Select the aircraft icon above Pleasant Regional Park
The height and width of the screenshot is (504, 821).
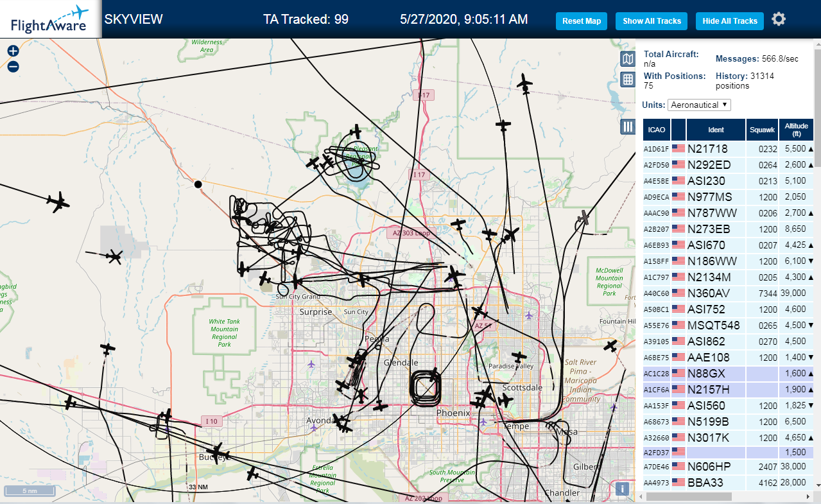(355, 131)
